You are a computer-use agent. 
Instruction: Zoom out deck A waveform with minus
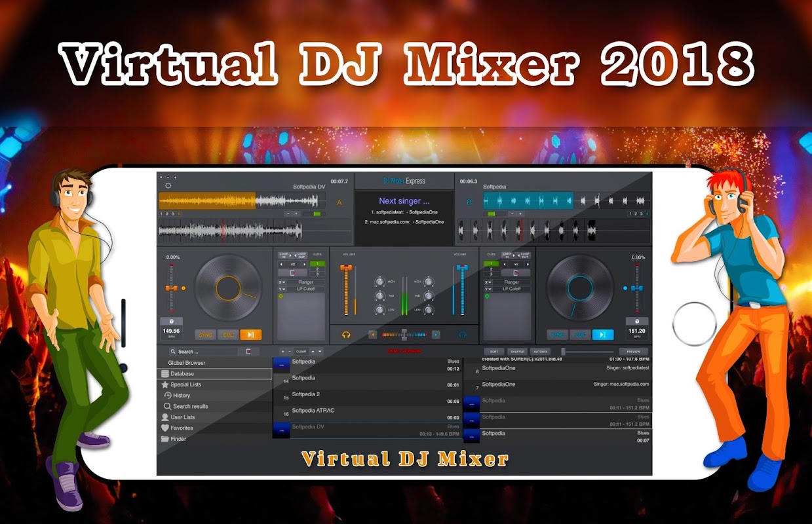[x=288, y=214]
